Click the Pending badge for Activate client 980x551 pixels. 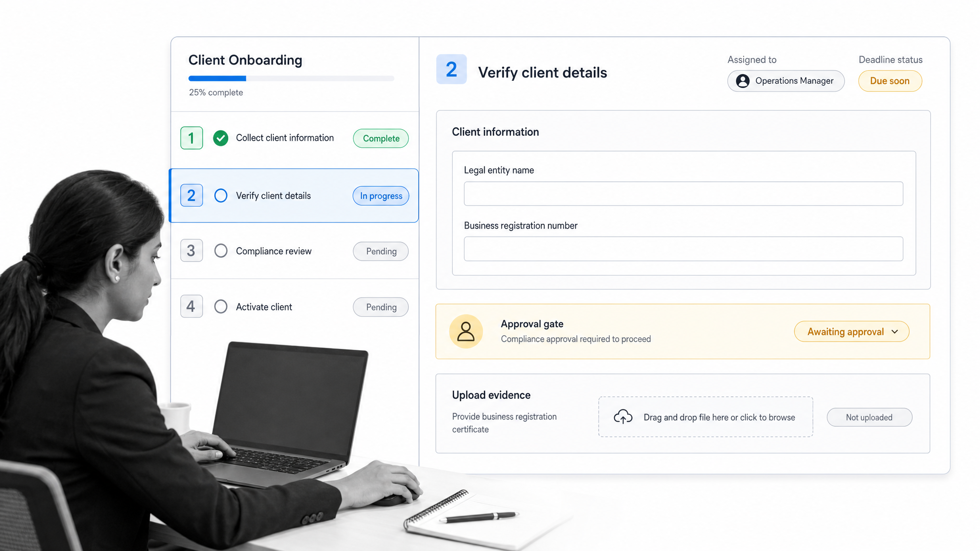[381, 307]
